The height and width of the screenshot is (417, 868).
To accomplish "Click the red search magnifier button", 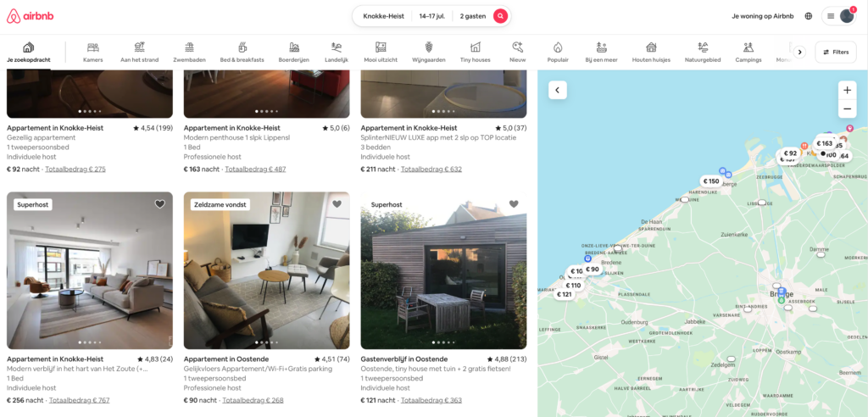I will (x=500, y=16).
